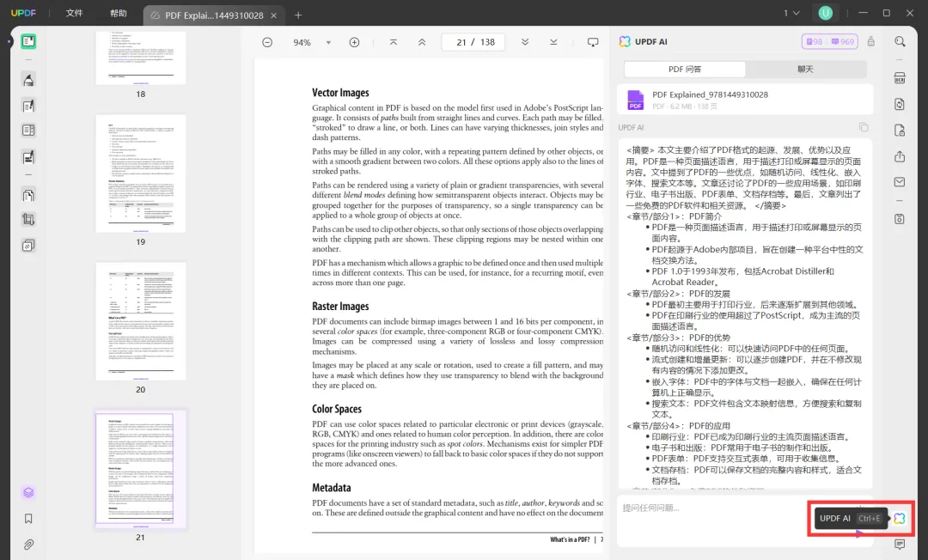This screenshot has height=560, width=928.
Task: Open the bookmarks panel
Action: tap(28, 518)
